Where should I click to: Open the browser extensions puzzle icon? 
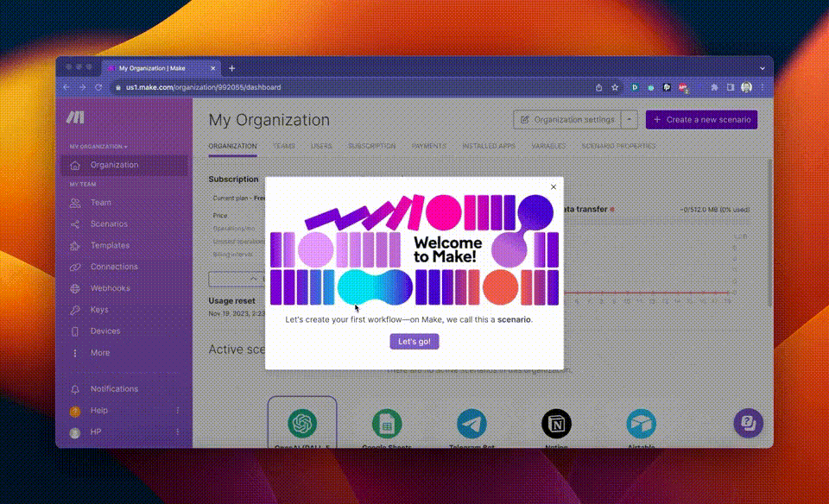click(x=714, y=88)
